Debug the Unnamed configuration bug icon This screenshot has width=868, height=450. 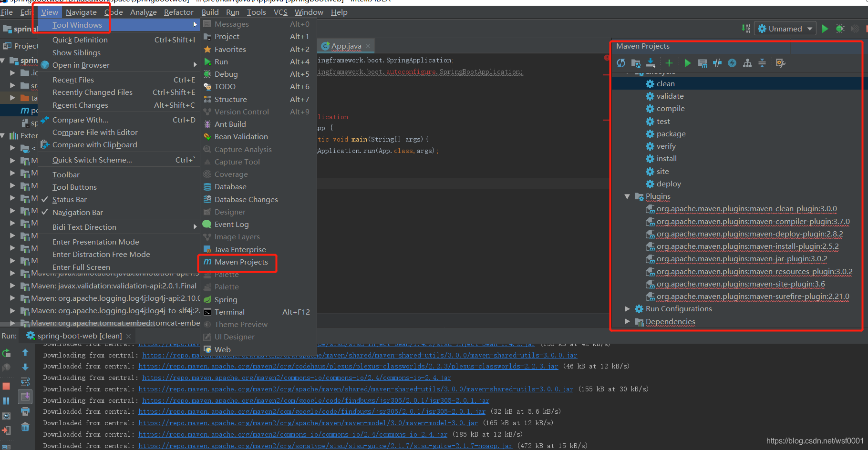tap(840, 29)
